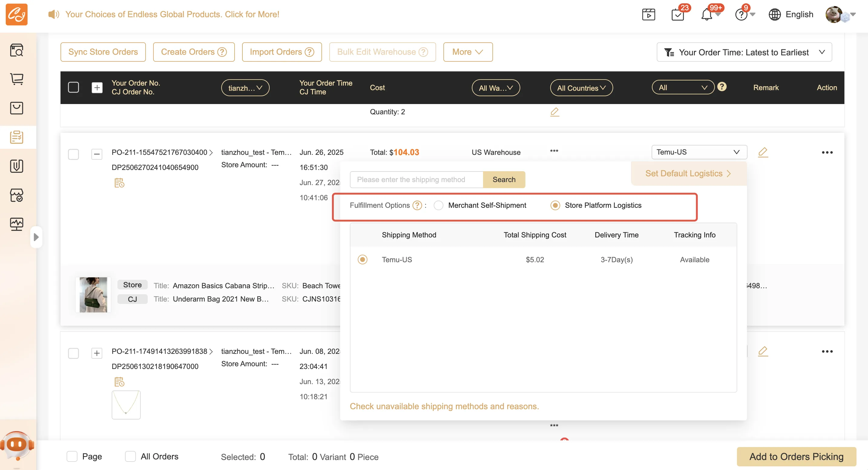Click Sync Store Orders button
868x470 pixels.
103,52
